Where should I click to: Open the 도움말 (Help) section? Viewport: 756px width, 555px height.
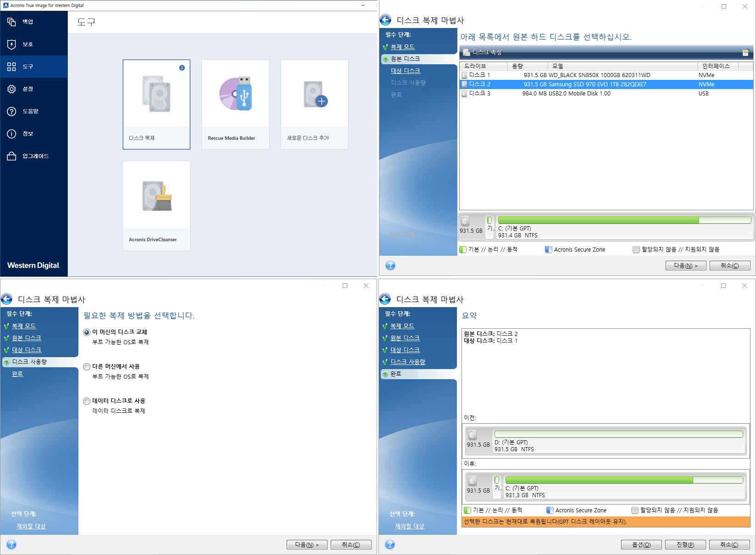pyautogui.click(x=33, y=111)
